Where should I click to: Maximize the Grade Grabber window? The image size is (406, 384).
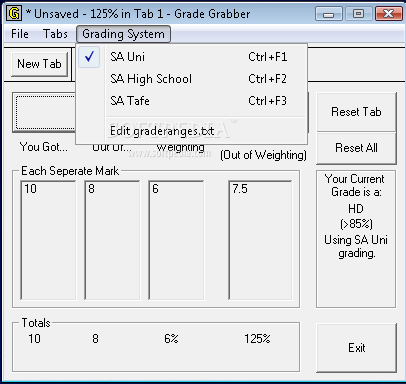(x=358, y=14)
